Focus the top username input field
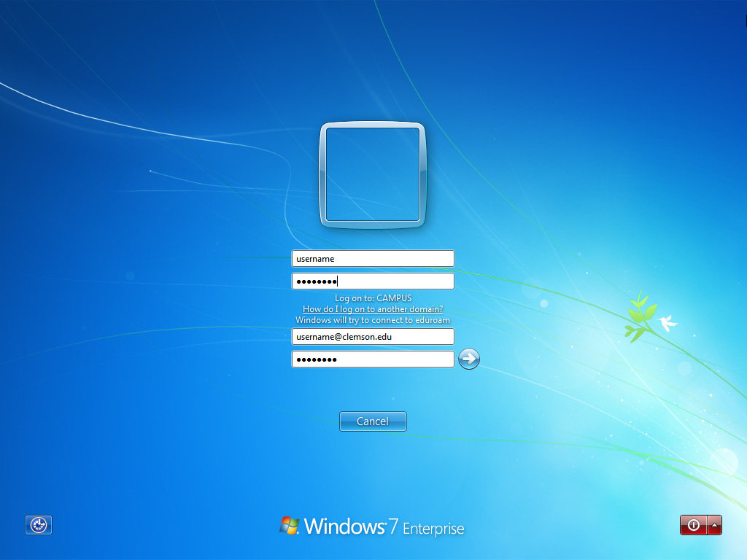This screenshot has width=747, height=560. coord(373,259)
